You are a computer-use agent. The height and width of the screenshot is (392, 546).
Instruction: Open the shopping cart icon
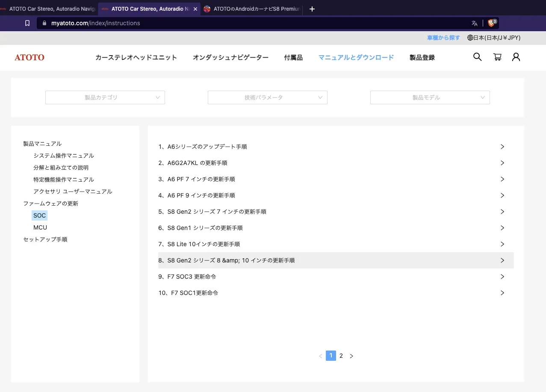click(497, 57)
